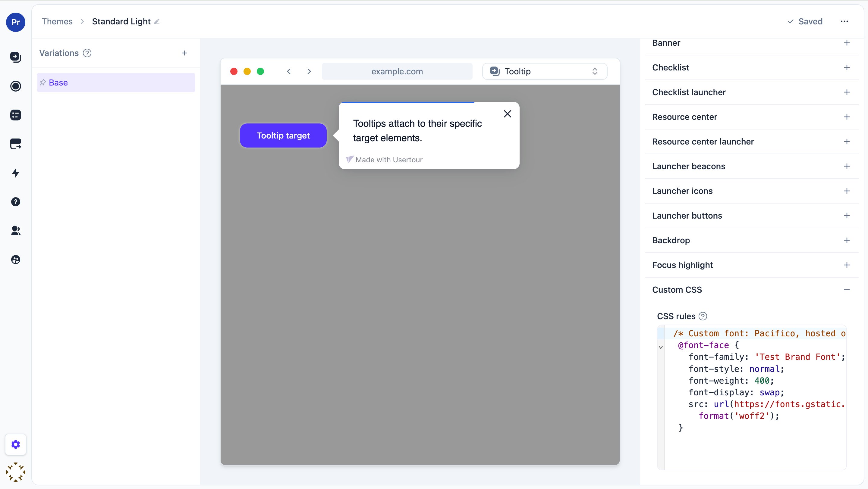
Task: Click the Custom font Pacifico comment line
Action: [759, 334]
